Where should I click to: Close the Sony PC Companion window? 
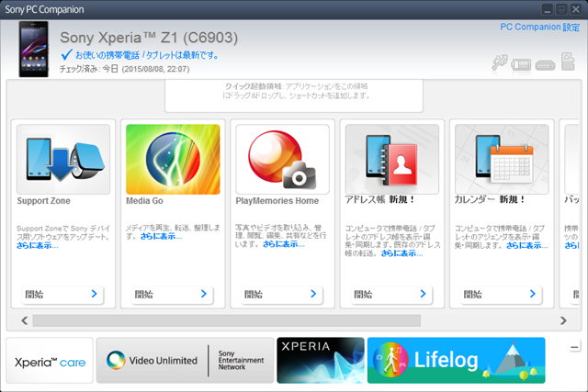pos(576,9)
